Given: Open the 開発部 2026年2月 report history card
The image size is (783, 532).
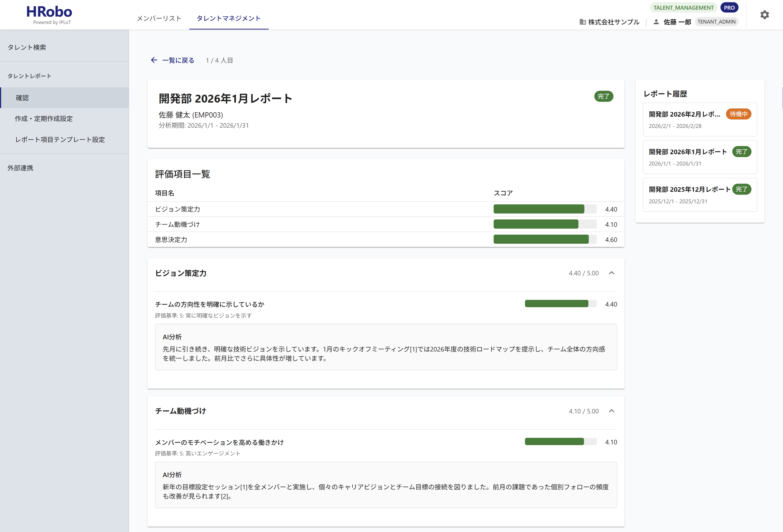Looking at the screenshot, I should point(700,119).
